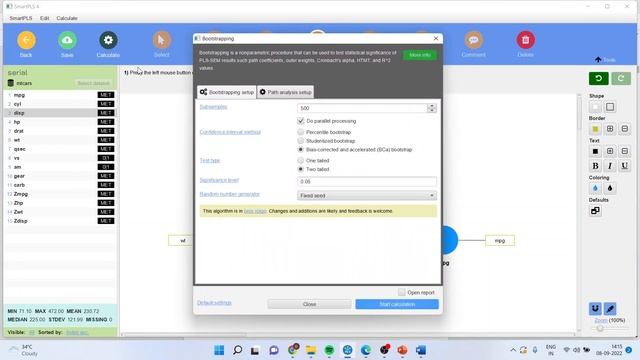
Task: Select Percentile bootstrap option
Action: [x=301, y=132]
